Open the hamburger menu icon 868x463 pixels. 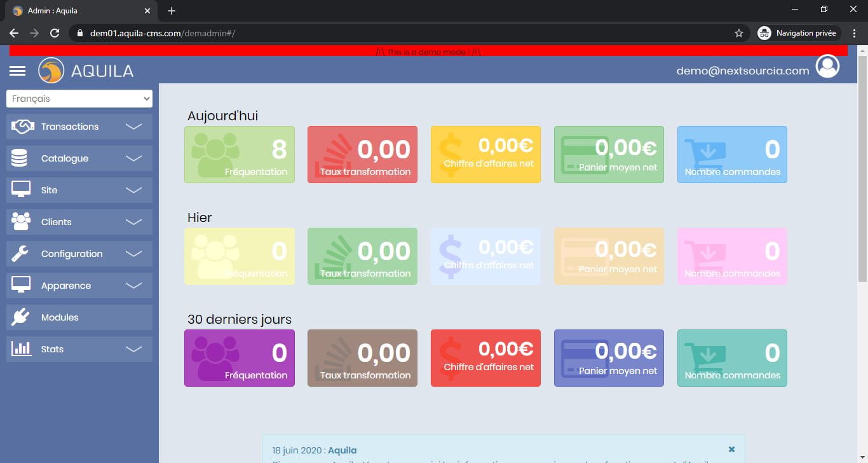click(x=17, y=70)
